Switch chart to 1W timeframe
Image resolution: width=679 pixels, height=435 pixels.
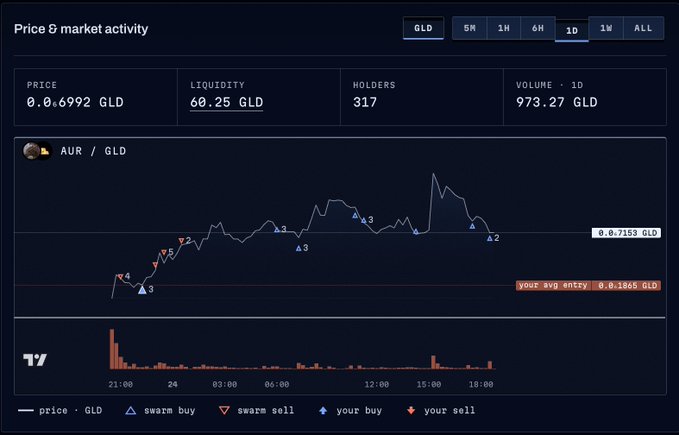click(x=606, y=29)
